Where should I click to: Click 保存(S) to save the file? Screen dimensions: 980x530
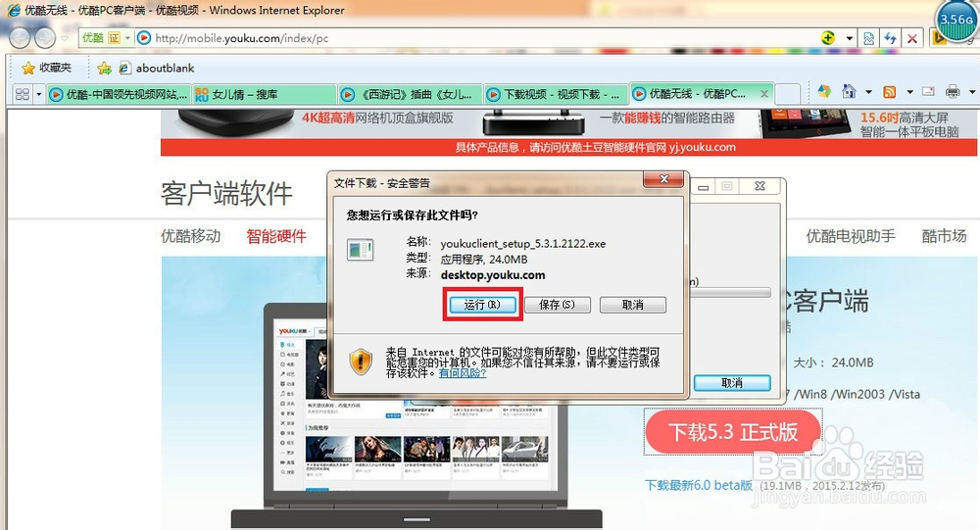click(x=557, y=305)
